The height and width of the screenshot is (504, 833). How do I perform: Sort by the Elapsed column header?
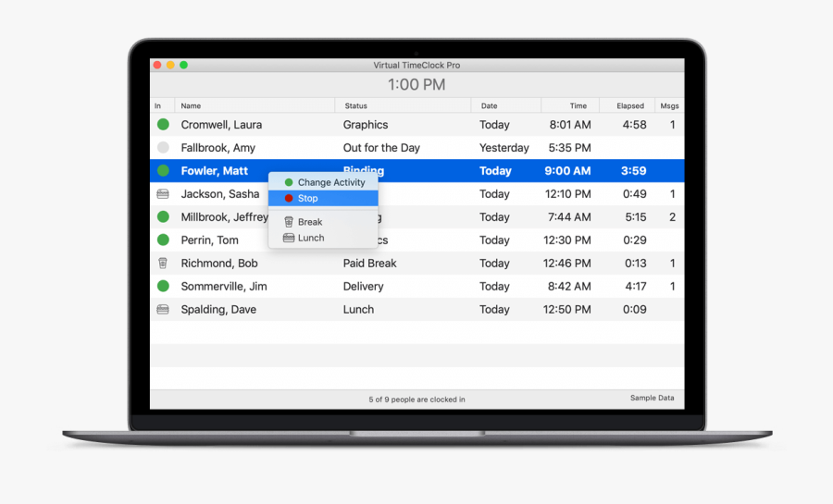629,106
